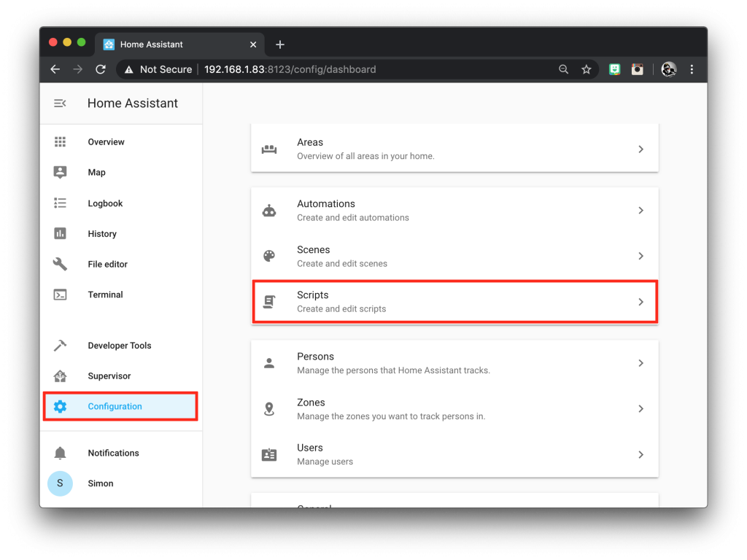Expand the Persons row chevron
The width and height of the screenshot is (747, 560).
(640, 363)
